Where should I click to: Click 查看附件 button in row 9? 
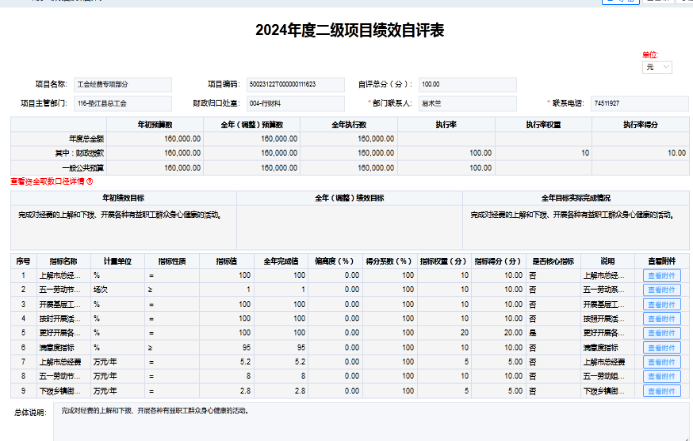pyautogui.click(x=661, y=392)
